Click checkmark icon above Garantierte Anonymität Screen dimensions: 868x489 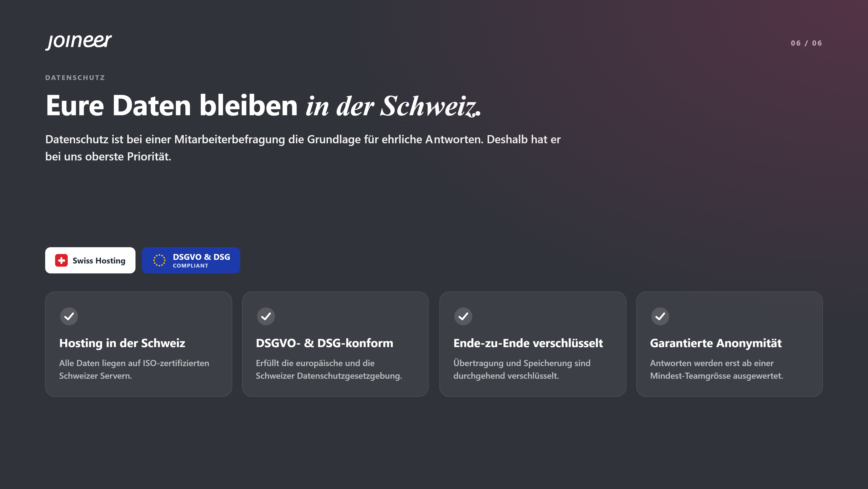tap(660, 316)
